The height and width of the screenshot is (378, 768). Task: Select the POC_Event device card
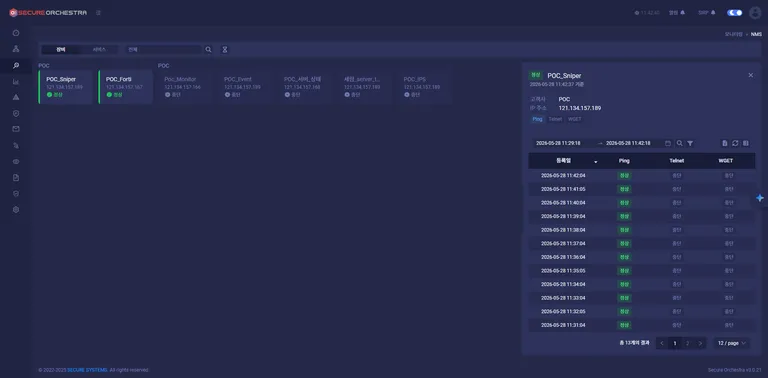[244, 87]
